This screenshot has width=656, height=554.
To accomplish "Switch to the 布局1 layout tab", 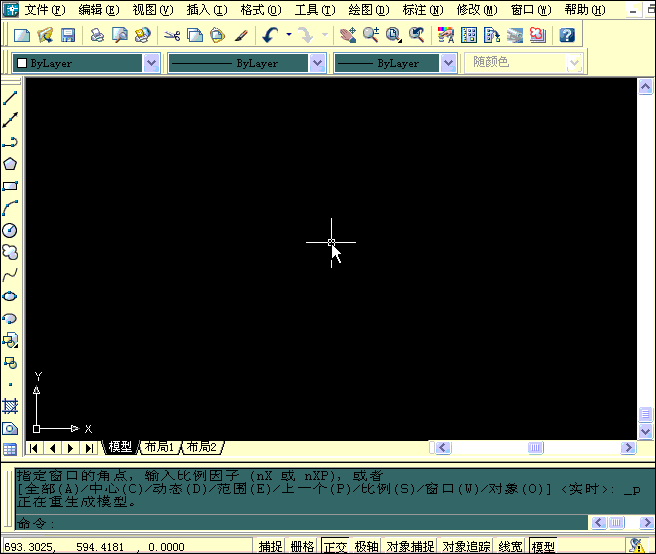I will pyautogui.click(x=159, y=447).
